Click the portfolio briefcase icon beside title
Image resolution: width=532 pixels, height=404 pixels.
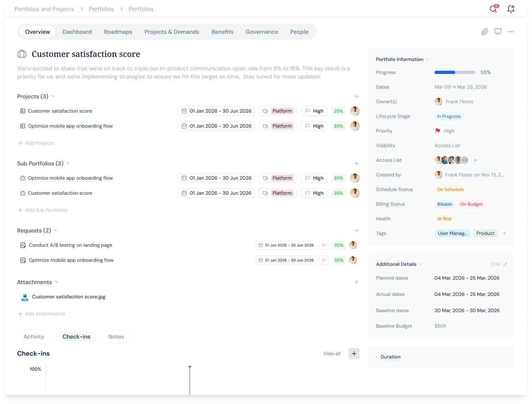point(22,54)
